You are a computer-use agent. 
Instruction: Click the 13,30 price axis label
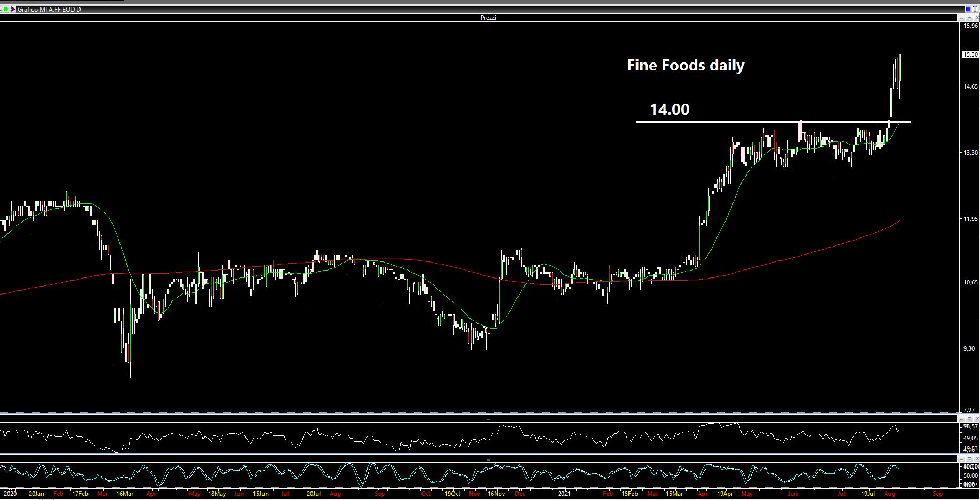click(970, 153)
